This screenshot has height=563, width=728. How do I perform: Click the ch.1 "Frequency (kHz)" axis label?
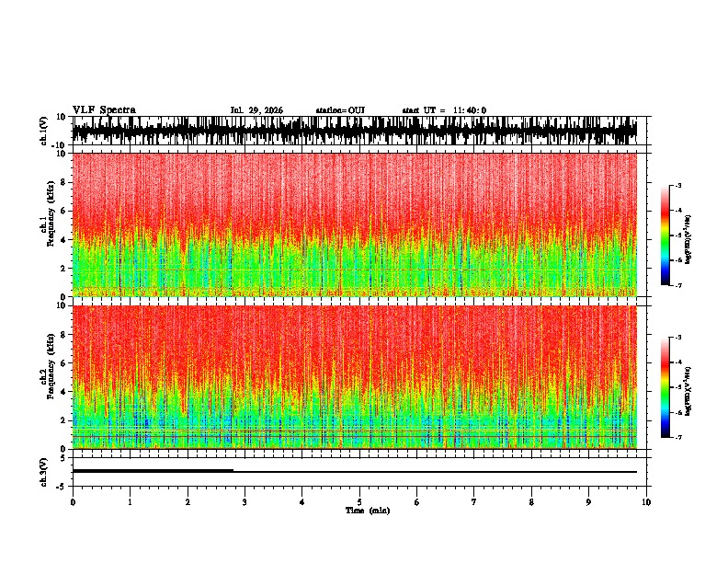point(51,213)
